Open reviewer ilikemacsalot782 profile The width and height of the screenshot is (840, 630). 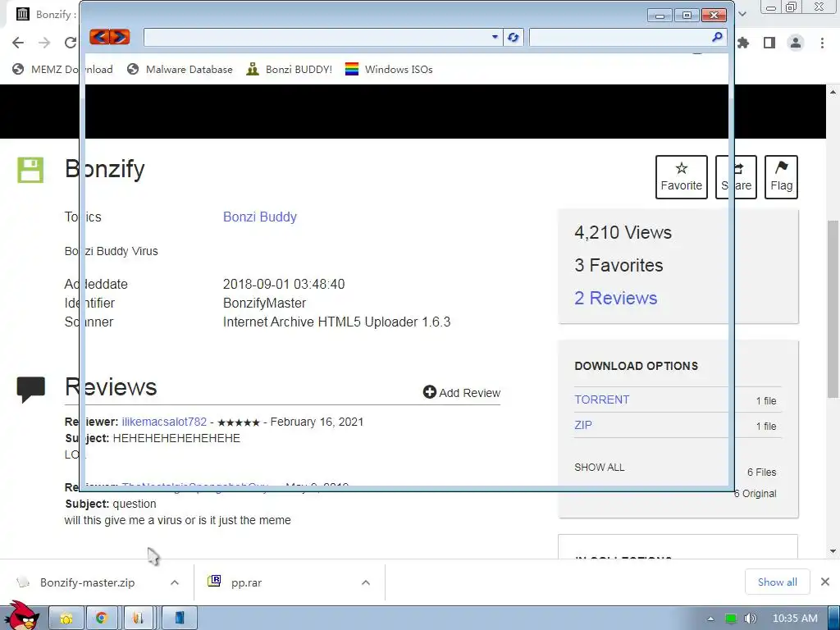[x=164, y=422]
